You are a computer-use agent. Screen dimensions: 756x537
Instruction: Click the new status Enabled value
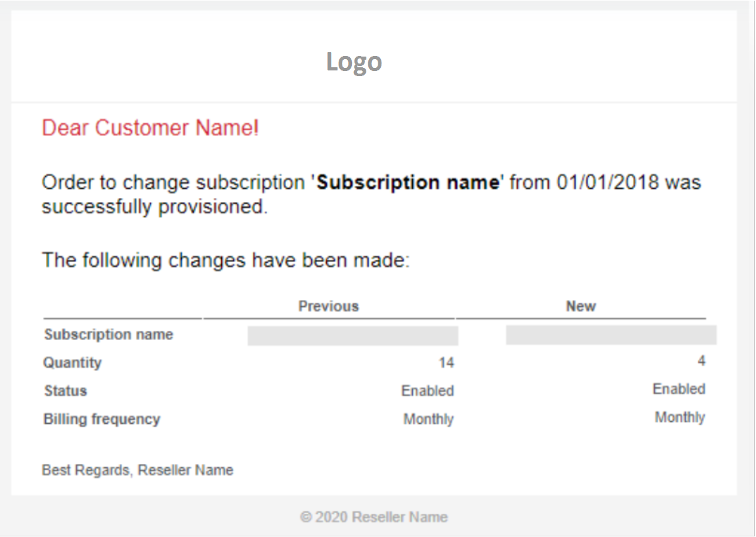tap(679, 389)
